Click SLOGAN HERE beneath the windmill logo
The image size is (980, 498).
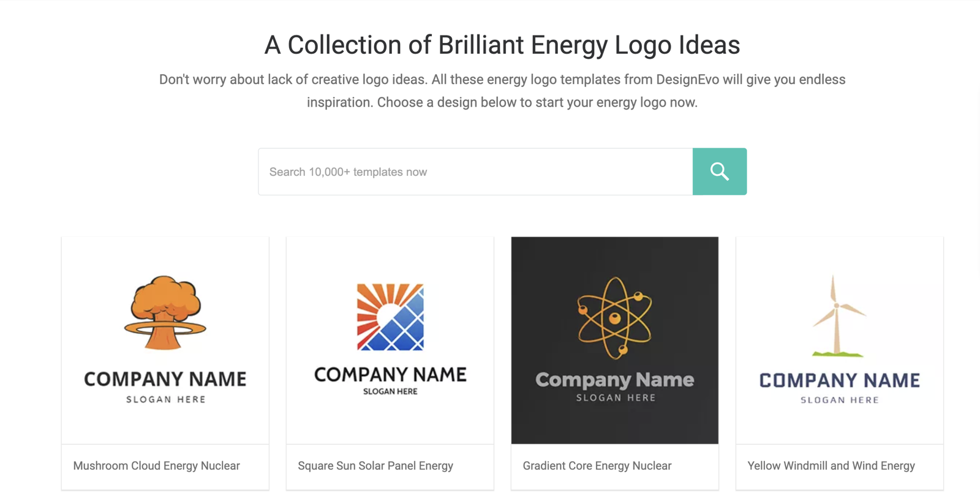pyautogui.click(x=840, y=400)
